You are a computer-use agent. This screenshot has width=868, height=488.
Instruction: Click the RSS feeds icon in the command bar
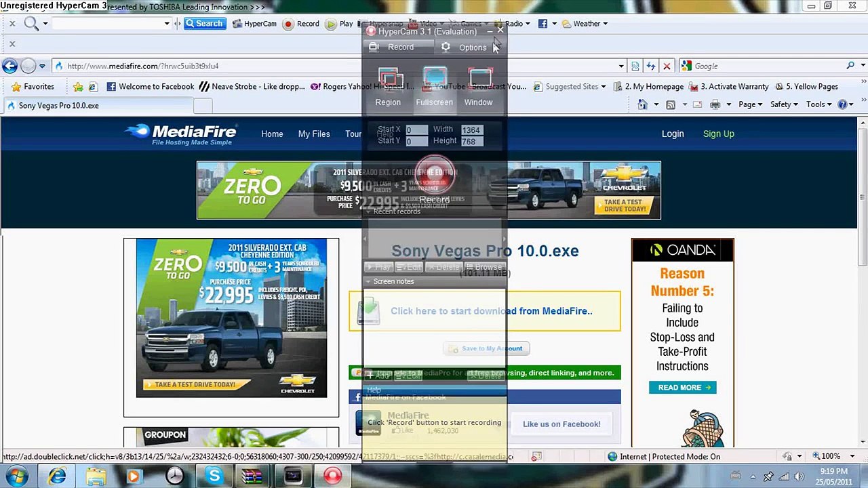coord(671,104)
